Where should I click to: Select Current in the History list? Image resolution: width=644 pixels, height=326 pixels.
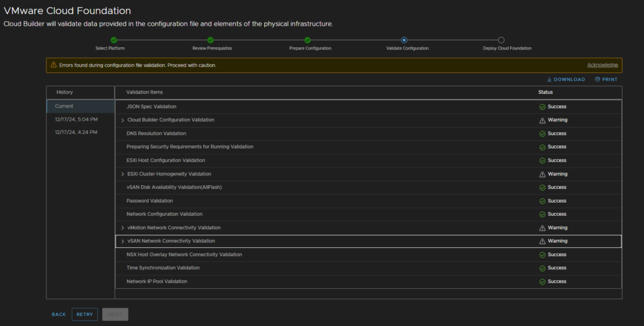point(80,106)
